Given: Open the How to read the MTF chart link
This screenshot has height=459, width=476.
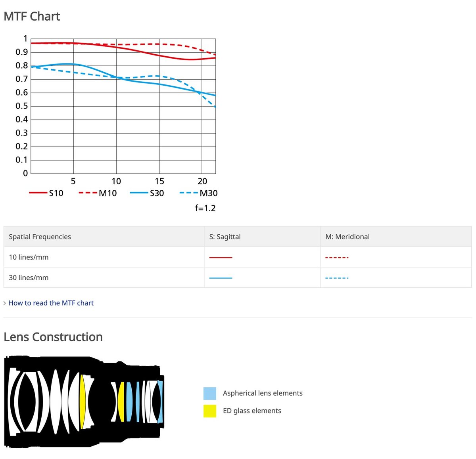Looking at the screenshot, I should [x=51, y=303].
